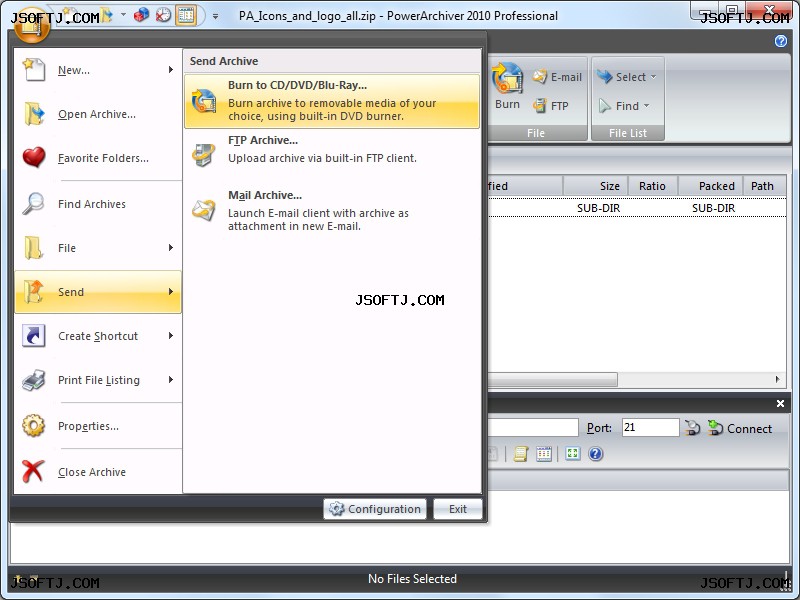
Task: Click the disc burner icon in Send Archive
Action: pos(204,100)
